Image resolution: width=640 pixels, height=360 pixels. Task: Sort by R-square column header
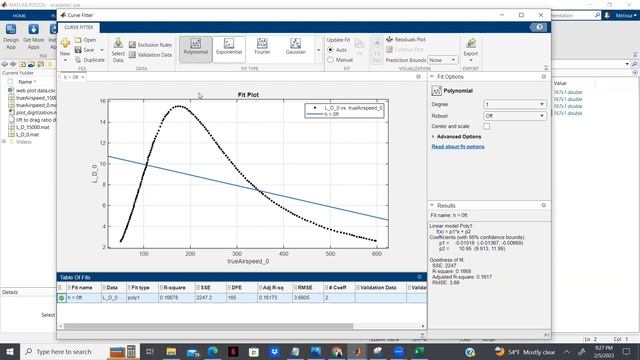(x=176, y=288)
